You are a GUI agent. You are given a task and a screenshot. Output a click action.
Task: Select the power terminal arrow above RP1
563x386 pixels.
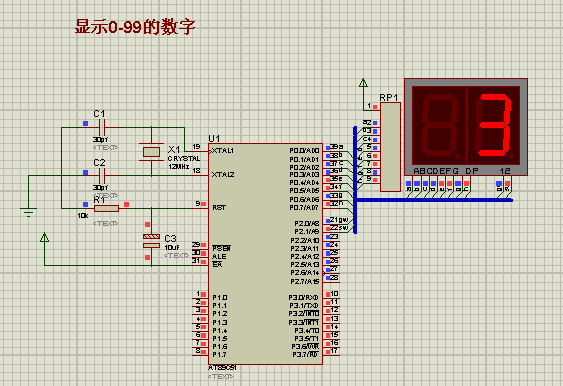click(363, 83)
